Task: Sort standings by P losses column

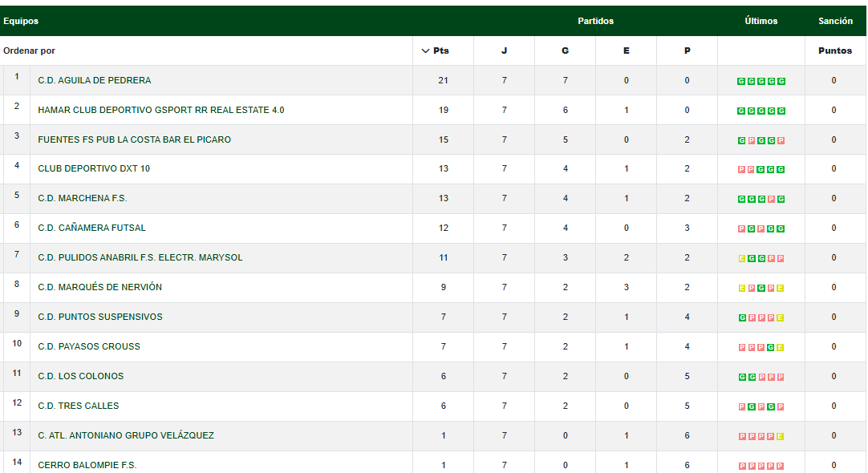Action: [x=687, y=51]
